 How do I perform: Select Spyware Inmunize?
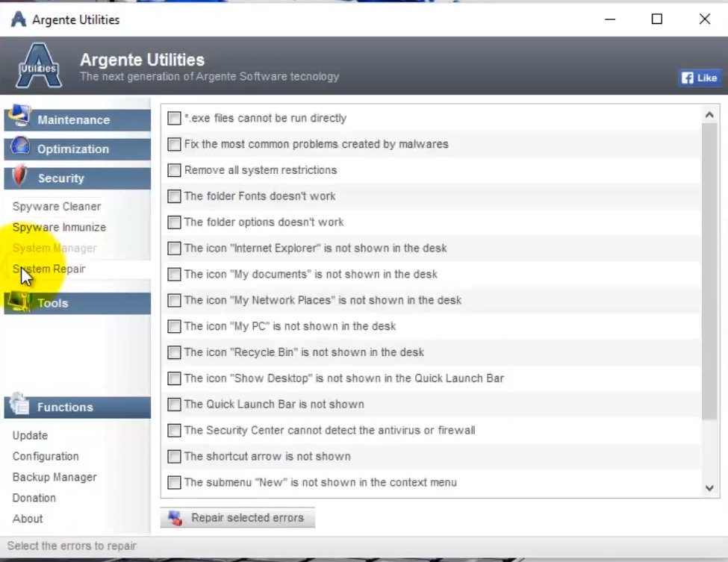click(60, 228)
